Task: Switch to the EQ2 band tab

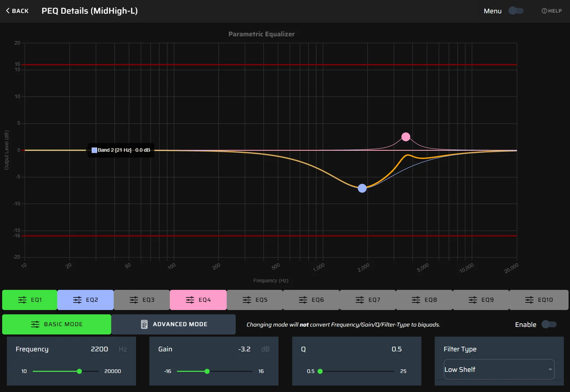Action: pyautogui.click(x=86, y=300)
